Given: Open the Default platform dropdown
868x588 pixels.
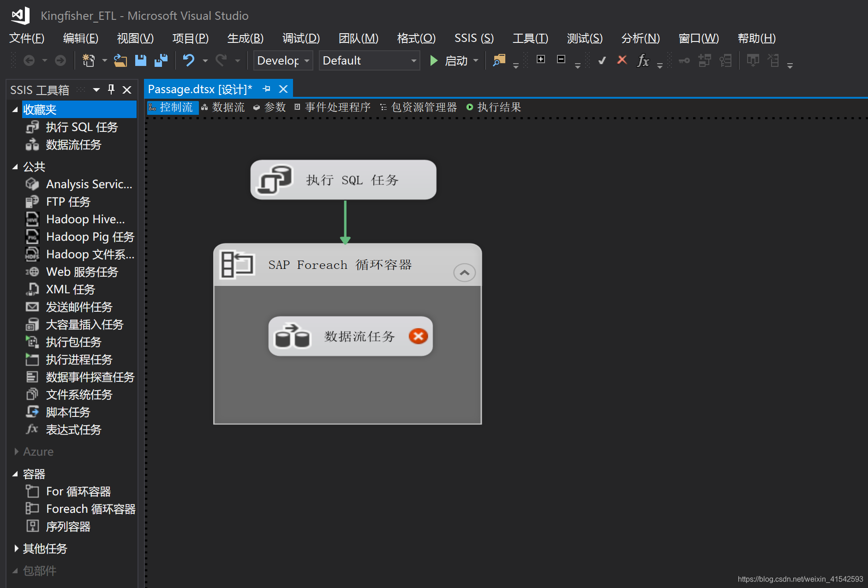Looking at the screenshot, I should pyautogui.click(x=369, y=60).
